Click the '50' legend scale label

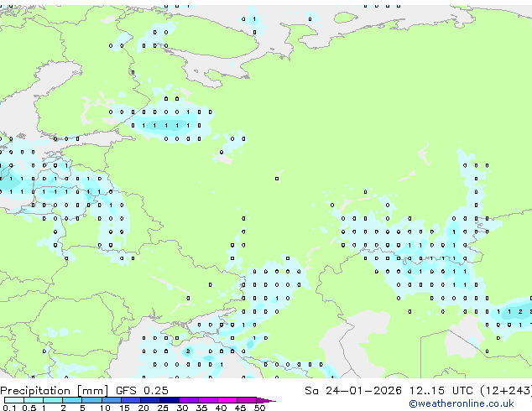pos(259,408)
